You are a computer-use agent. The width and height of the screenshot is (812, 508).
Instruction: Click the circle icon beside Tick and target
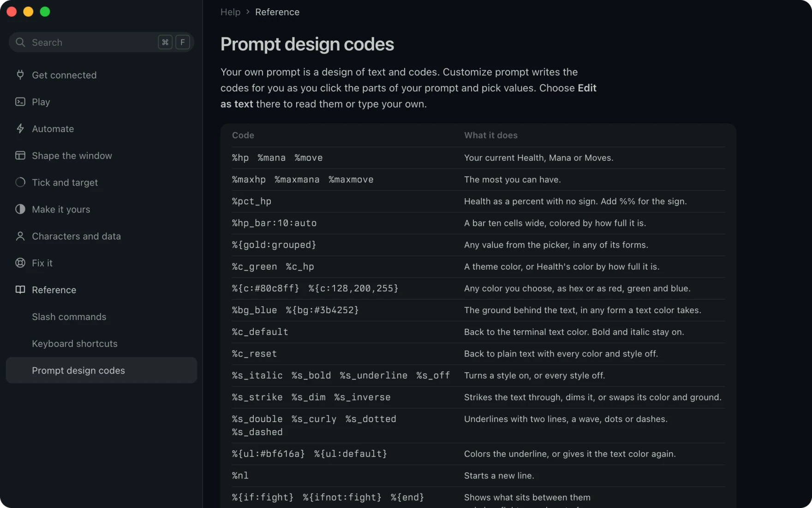[20, 182]
